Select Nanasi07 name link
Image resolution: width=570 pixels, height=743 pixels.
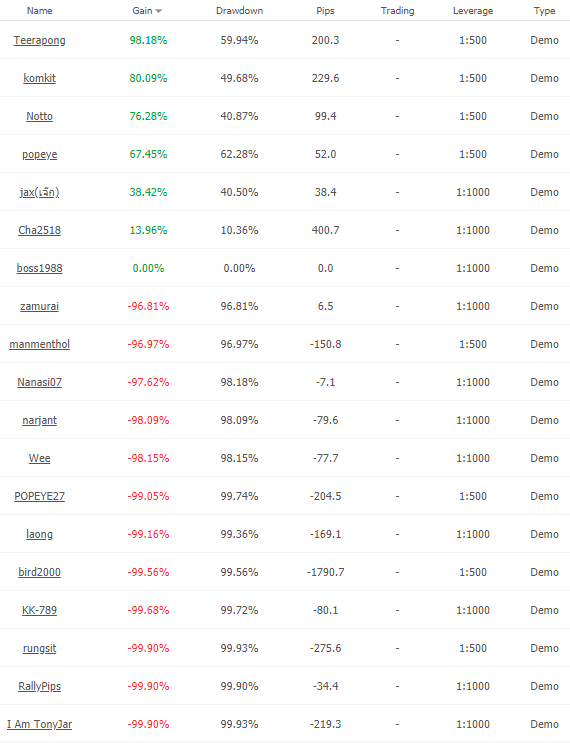(39, 382)
